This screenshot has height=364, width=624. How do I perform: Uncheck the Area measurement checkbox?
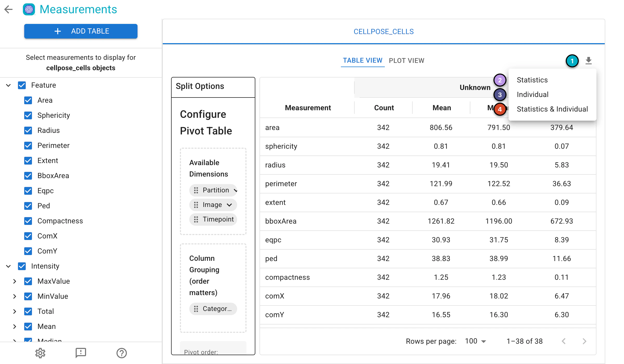[28, 100]
